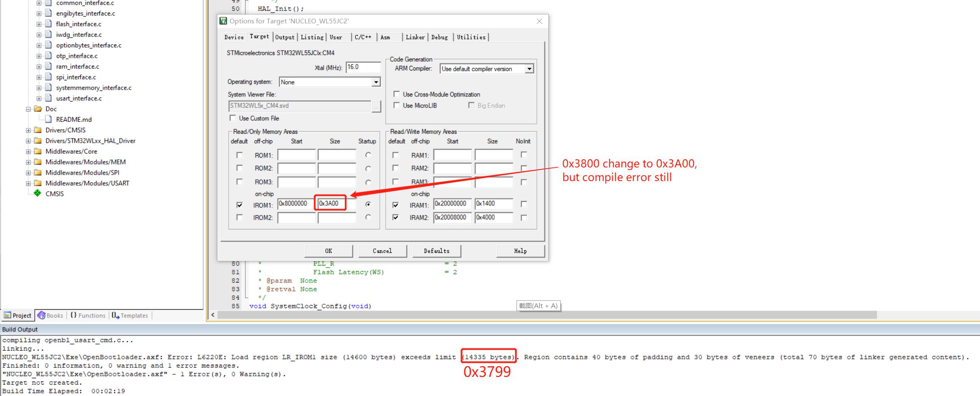This screenshot has width=980, height=396.
Task: Click the Defaults button
Action: pos(437,251)
